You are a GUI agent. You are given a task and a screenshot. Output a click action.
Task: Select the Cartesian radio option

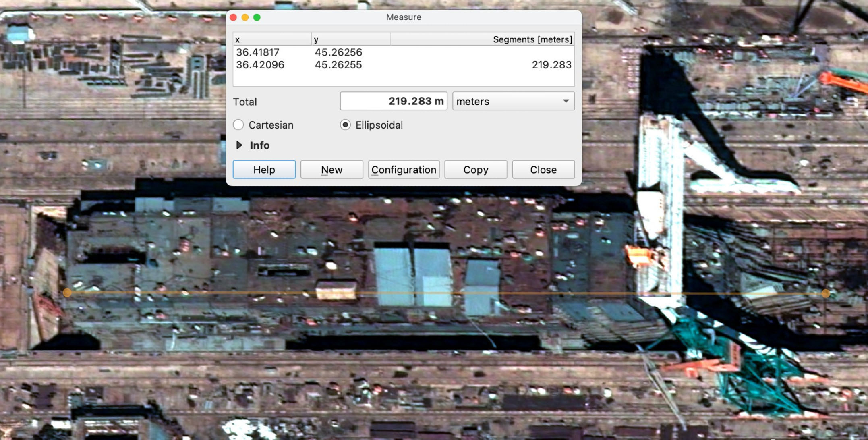tap(238, 125)
